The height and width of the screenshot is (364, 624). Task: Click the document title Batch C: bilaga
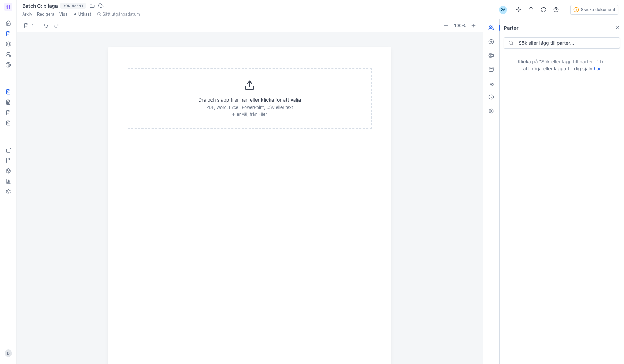[40, 6]
